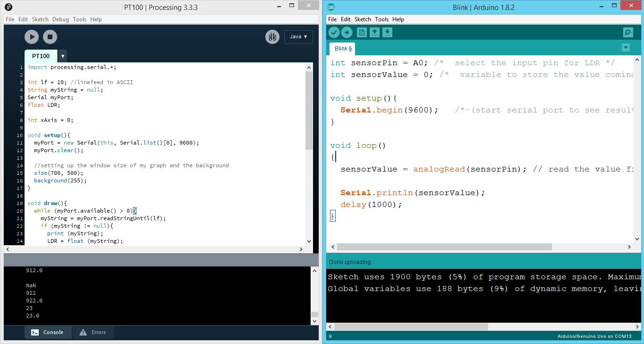This screenshot has height=344, width=644.
Task: Open Arduino Help menu
Action: pos(398,19)
